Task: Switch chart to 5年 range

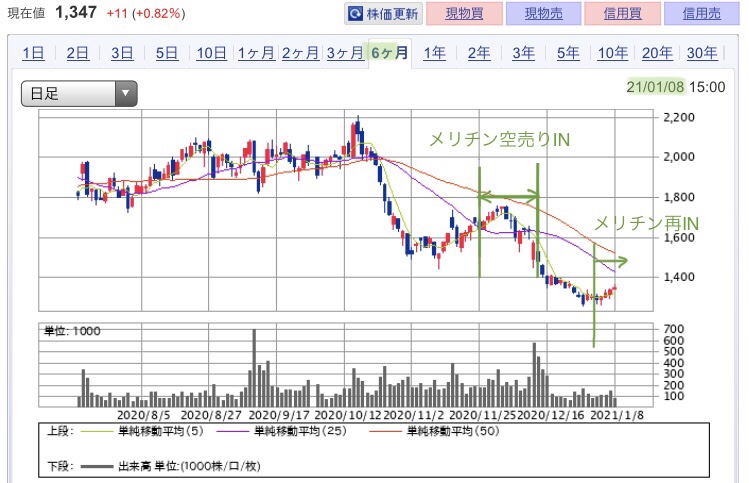Action: [x=568, y=53]
